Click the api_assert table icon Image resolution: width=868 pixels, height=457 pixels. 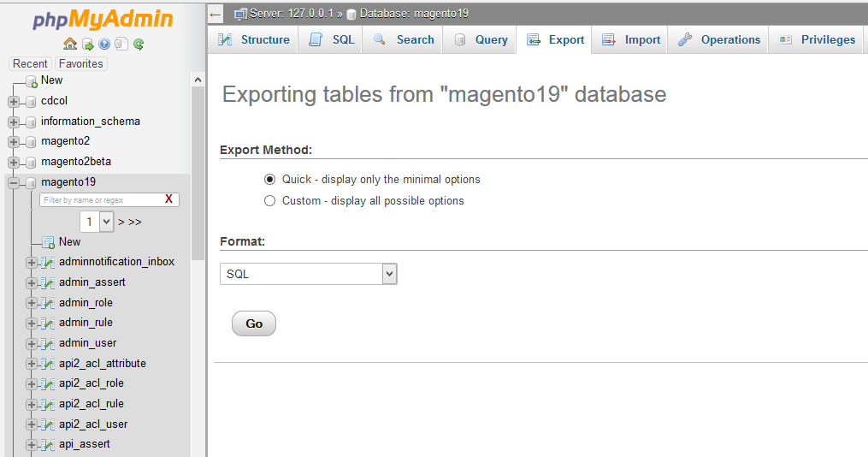click(x=48, y=445)
